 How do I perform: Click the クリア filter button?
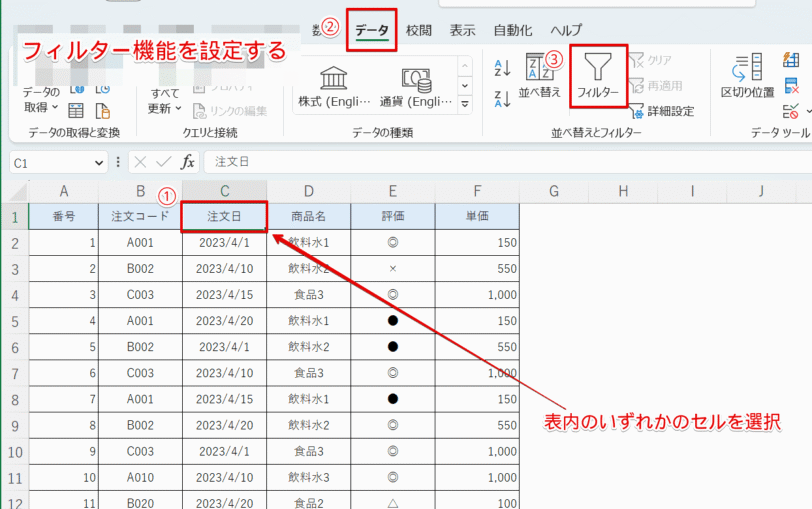650,60
